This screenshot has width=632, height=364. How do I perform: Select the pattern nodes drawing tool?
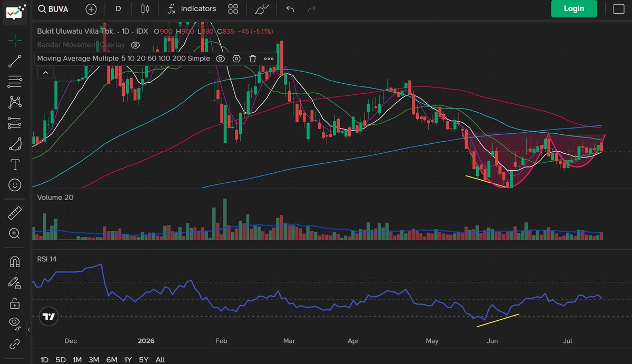pyautogui.click(x=15, y=102)
